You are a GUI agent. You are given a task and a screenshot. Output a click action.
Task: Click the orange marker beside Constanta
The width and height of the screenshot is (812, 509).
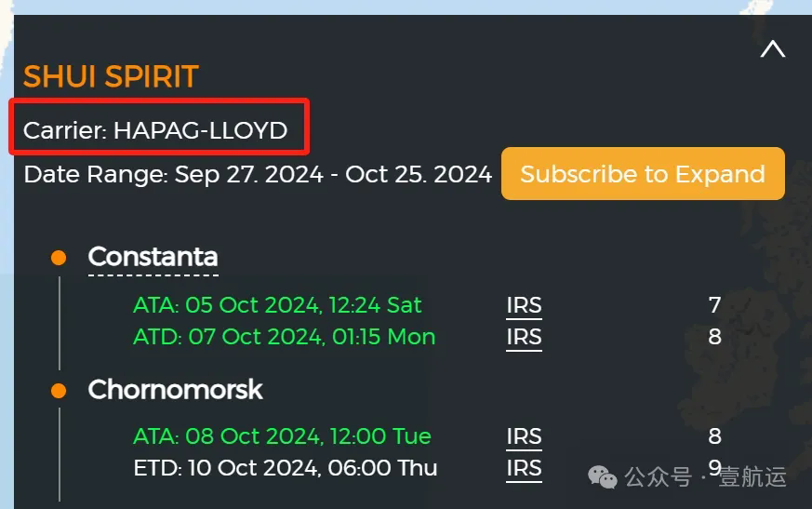pyautogui.click(x=59, y=258)
